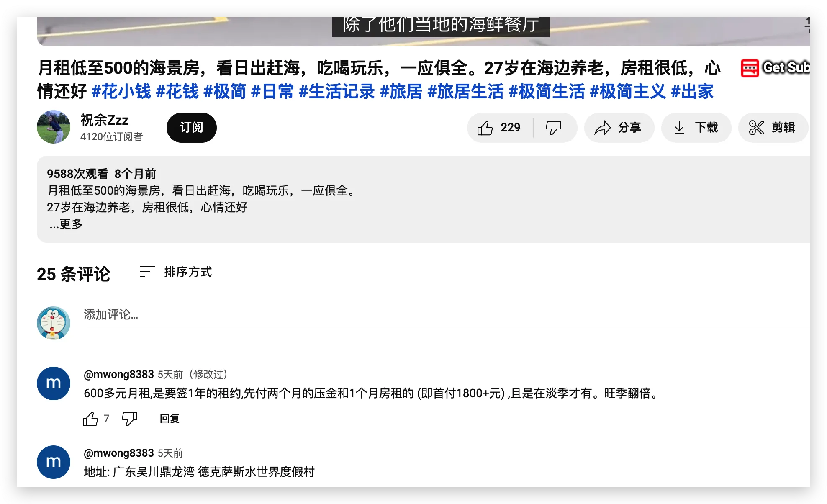This screenshot has width=827, height=504.
Task: Click the blue m avatar on the first comment
Action: tap(54, 383)
